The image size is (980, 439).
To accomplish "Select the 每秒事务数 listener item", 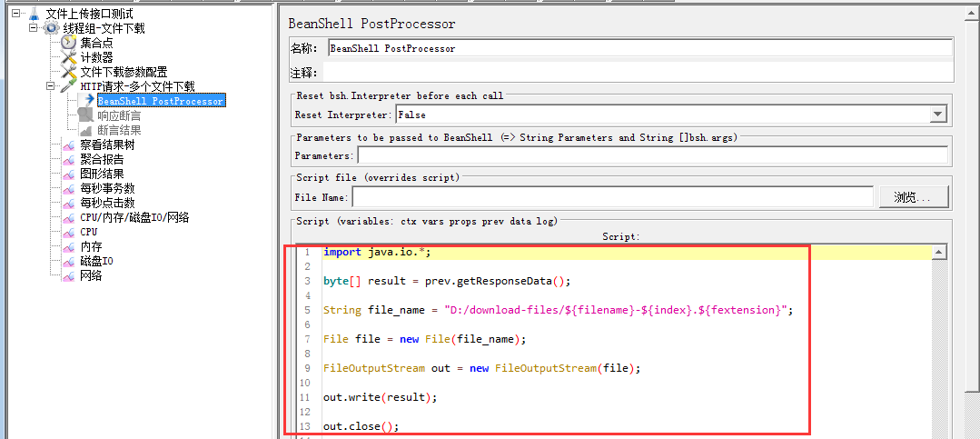I will tap(102, 188).
